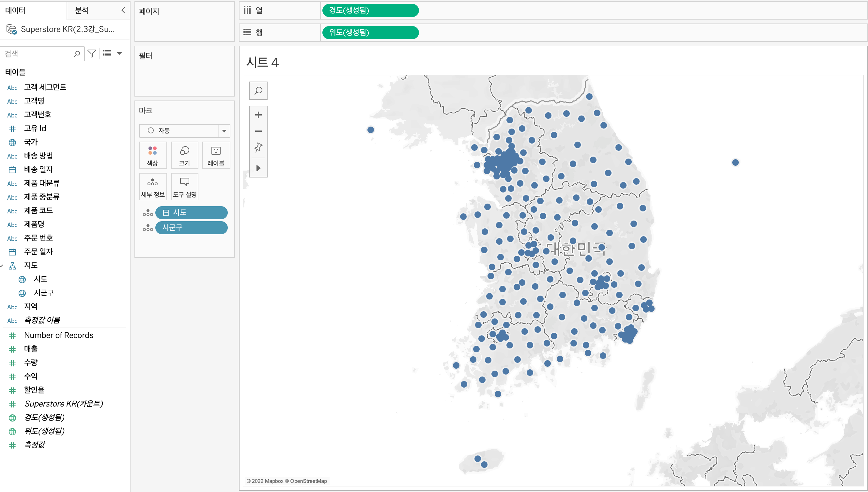This screenshot has width=868, height=492.
Task: Click the filter icon beside search field
Action: pyautogui.click(x=92, y=54)
